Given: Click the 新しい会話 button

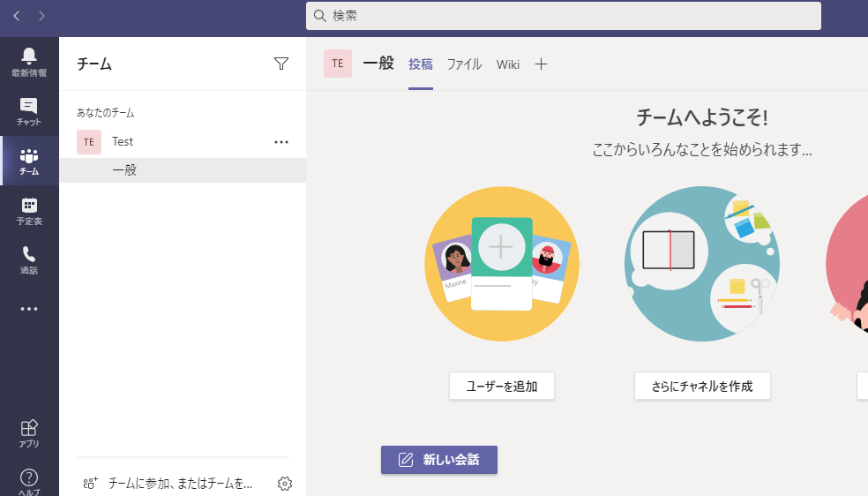Looking at the screenshot, I should (439, 460).
